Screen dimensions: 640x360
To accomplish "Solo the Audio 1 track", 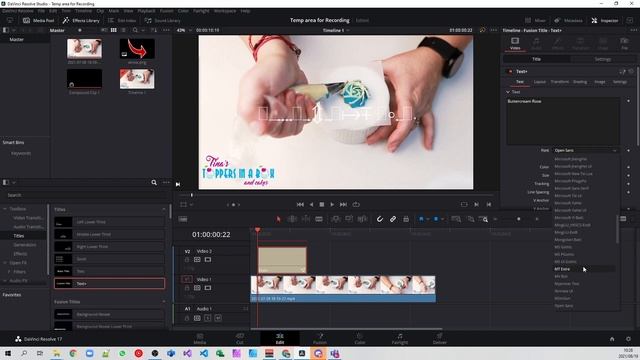I will [208, 318].
